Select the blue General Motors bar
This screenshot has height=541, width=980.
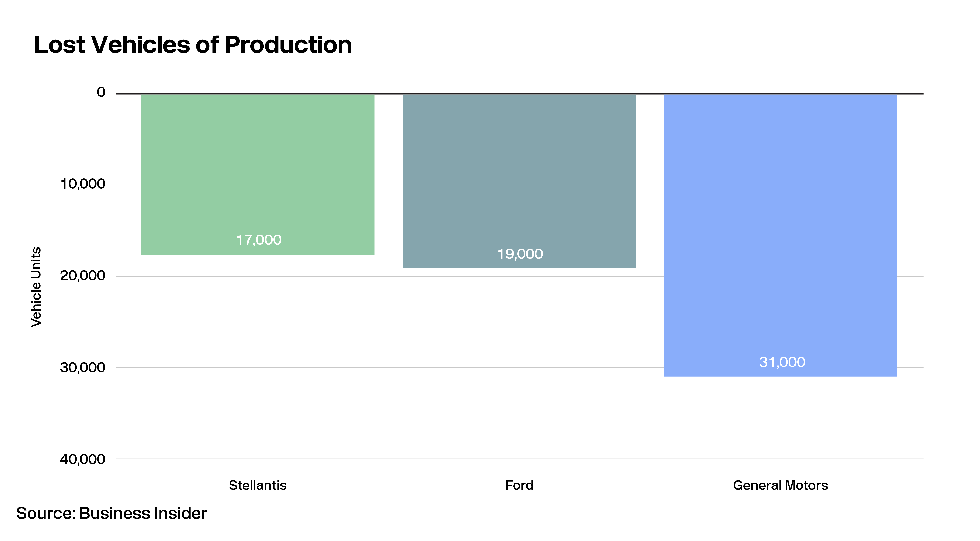click(x=780, y=235)
